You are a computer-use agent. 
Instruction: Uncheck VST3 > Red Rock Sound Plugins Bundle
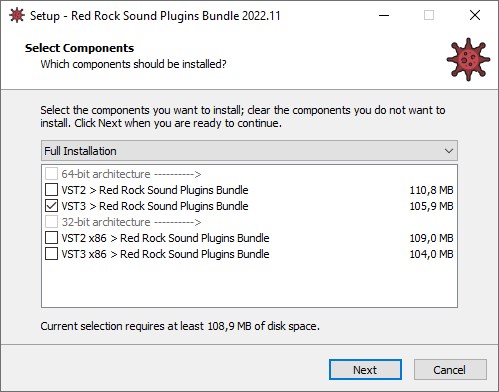point(51,206)
